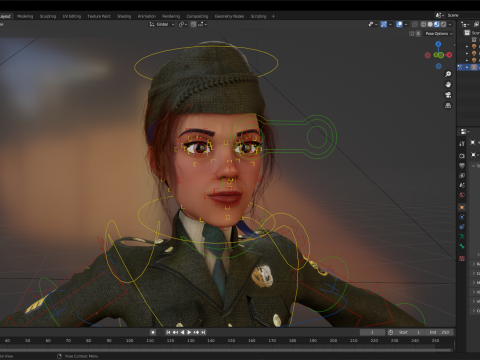Click the pan hand viewport icon
This screenshot has height=360, width=480.
click(448, 85)
